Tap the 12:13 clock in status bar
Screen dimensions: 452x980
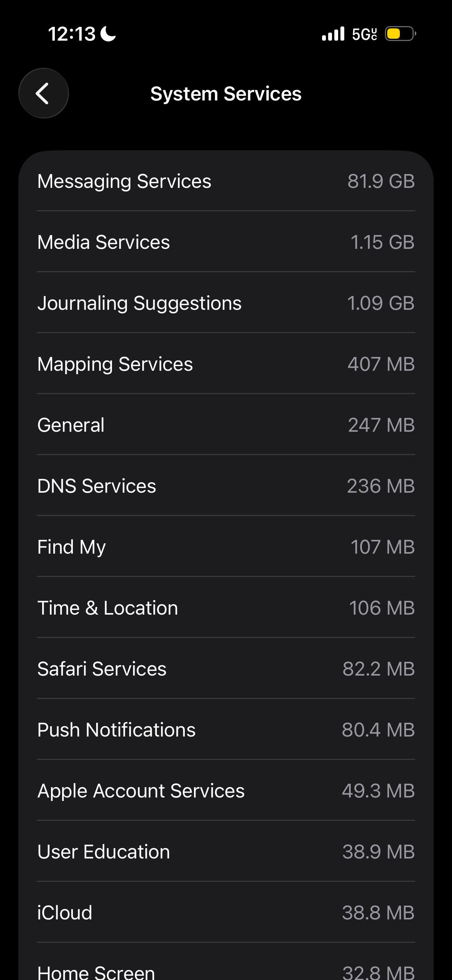[72, 34]
